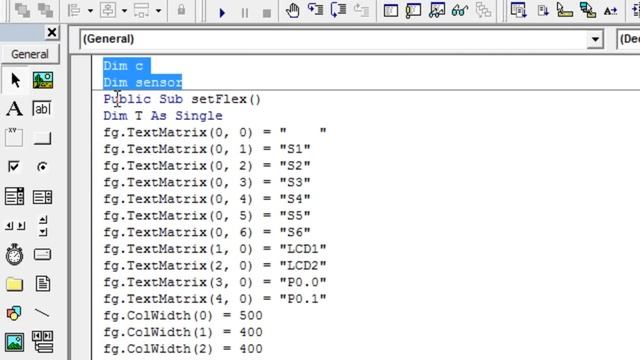Click the 'fg.ColWidth(2) = 400' line
Screen dimensions: 640x360
(183, 349)
